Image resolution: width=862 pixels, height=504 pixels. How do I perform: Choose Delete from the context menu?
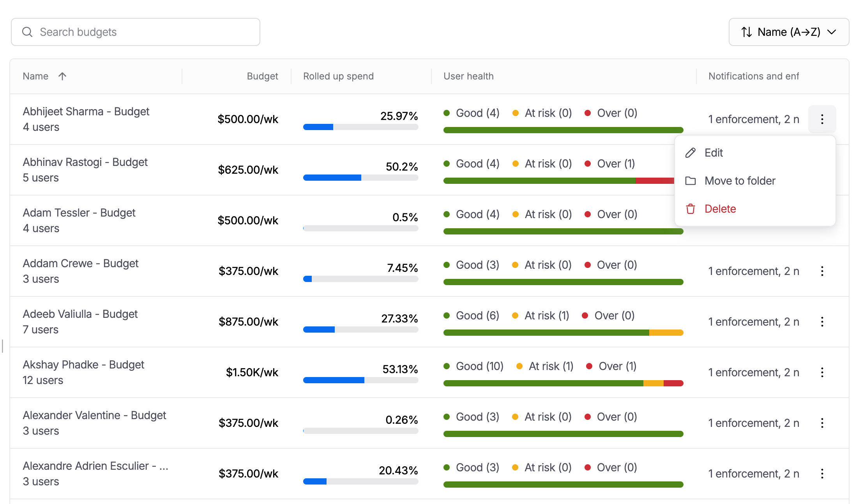[755, 209]
